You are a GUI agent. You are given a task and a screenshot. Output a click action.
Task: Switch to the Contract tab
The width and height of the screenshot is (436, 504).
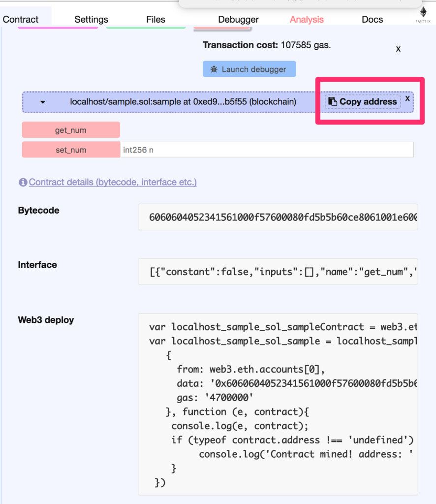click(21, 19)
